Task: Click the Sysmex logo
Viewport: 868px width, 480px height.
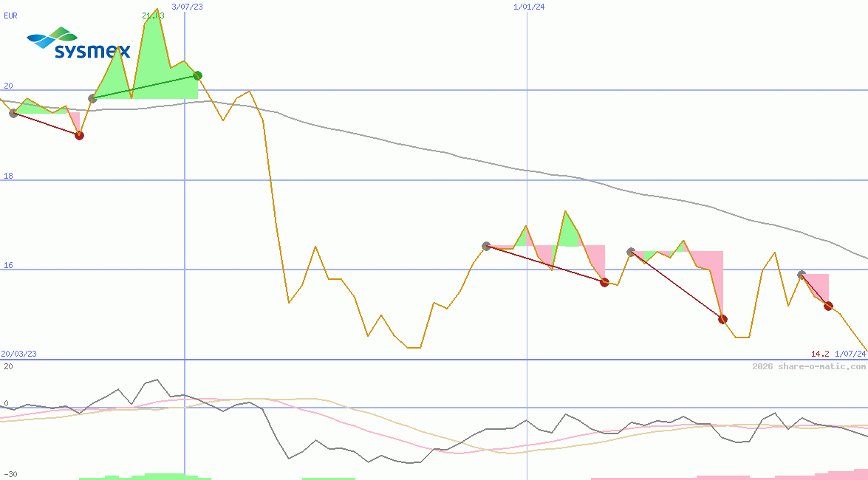Action: click(x=78, y=43)
